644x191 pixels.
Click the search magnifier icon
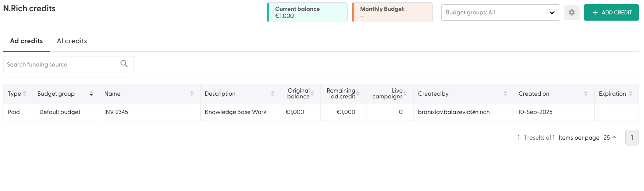tap(124, 64)
